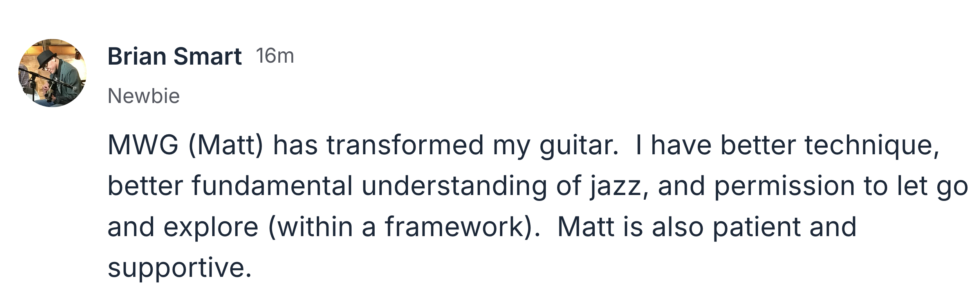Click the word explore in third line

pos(211,228)
